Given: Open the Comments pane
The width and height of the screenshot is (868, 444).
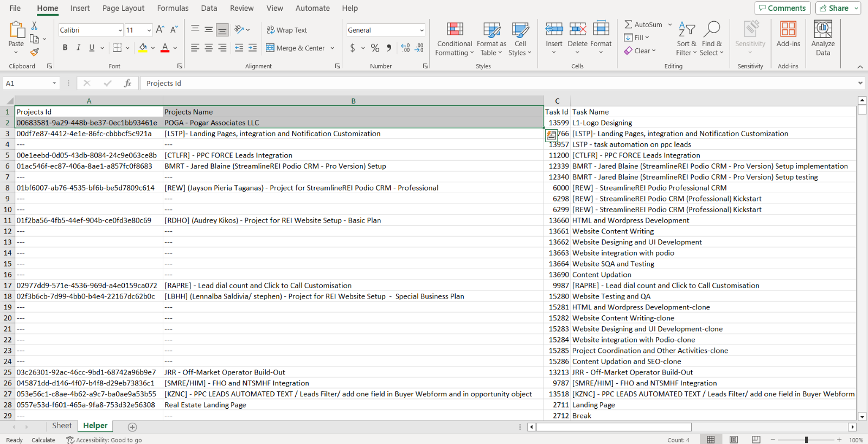Looking at the screenshot, I should pos(782,8).
